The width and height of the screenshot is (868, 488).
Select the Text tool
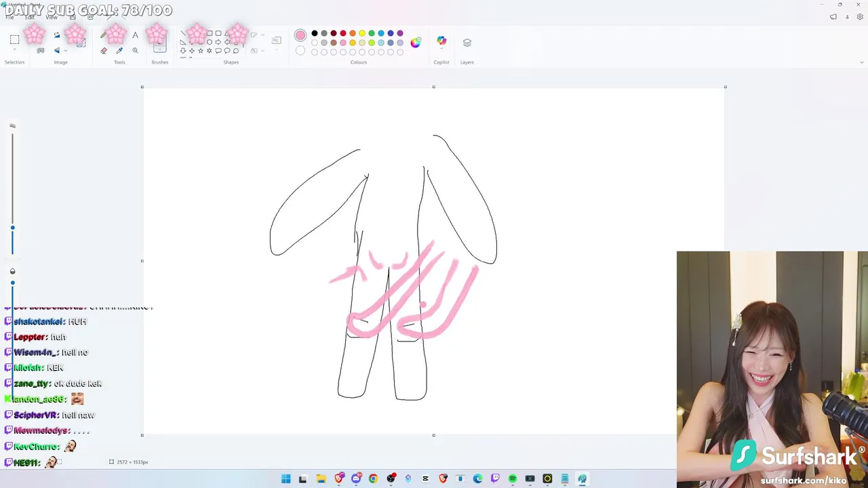pyautogui.click(x=135, y=35)
